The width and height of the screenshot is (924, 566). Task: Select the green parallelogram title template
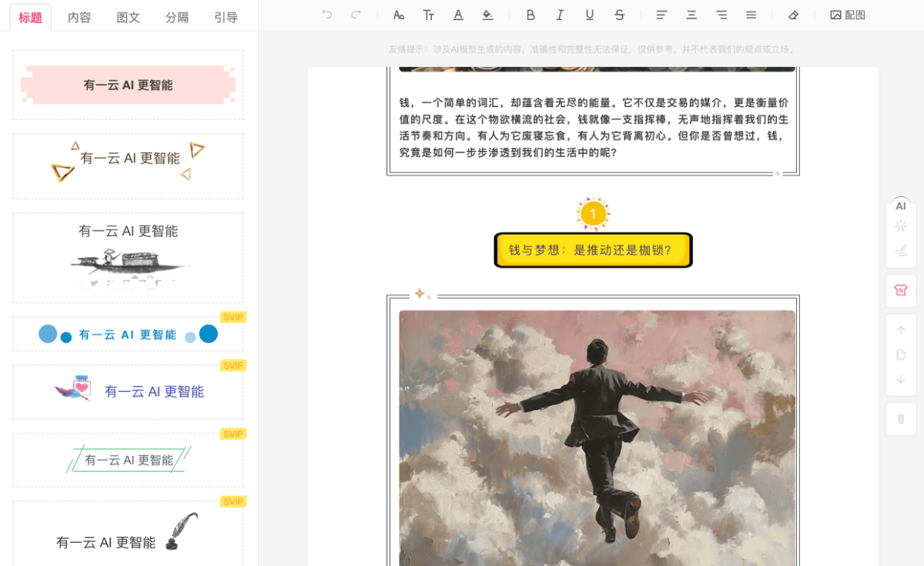pos(128,460)
